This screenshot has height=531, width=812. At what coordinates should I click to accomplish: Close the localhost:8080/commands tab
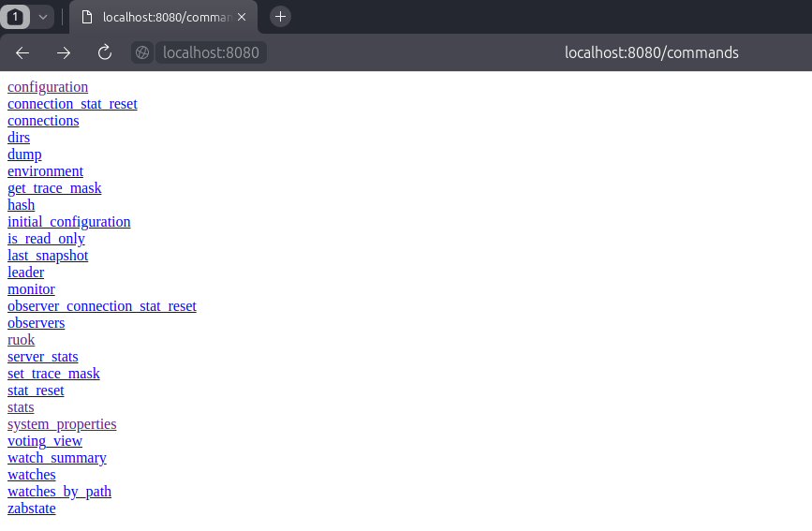[x=242, y=17]
